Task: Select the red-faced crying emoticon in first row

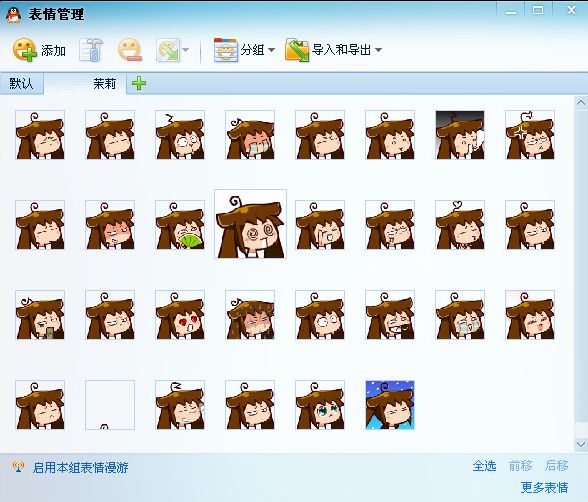Action: click(250, 135)
